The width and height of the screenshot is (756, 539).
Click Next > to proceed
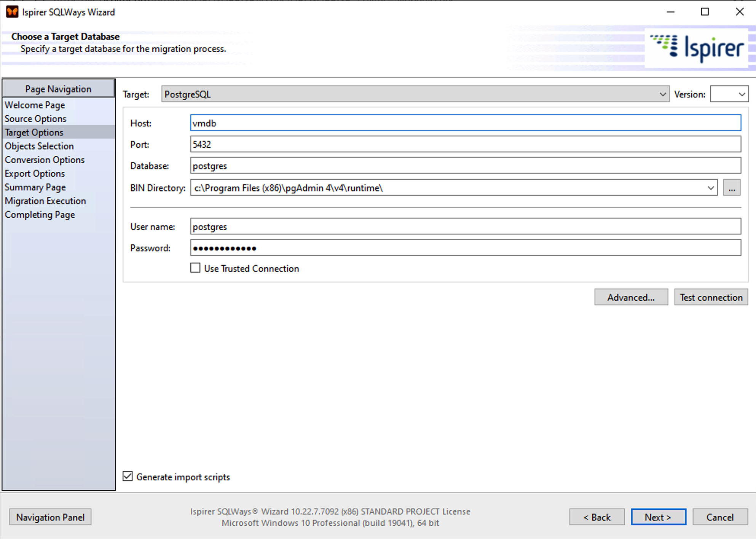pyautogui.click(x=658, y=517)
